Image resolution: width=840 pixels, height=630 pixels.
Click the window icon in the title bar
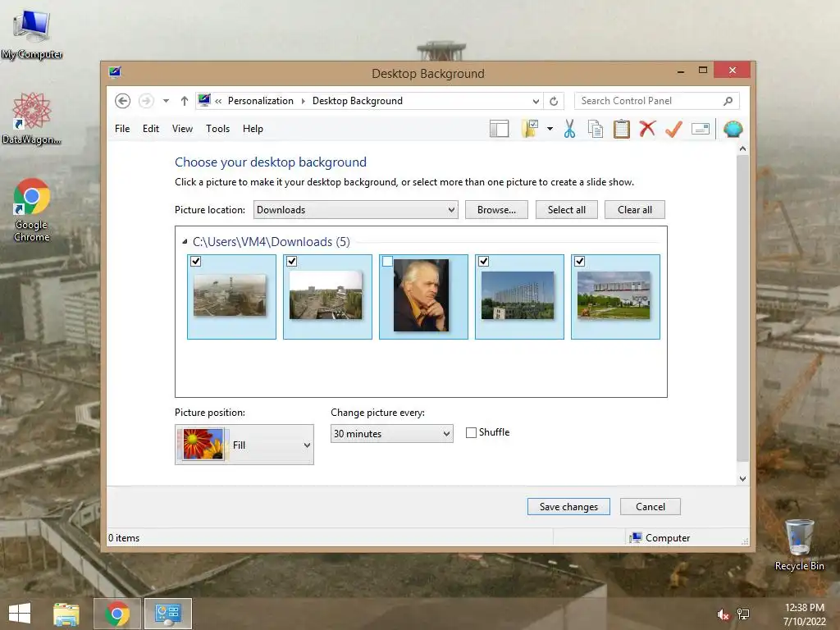115,72
